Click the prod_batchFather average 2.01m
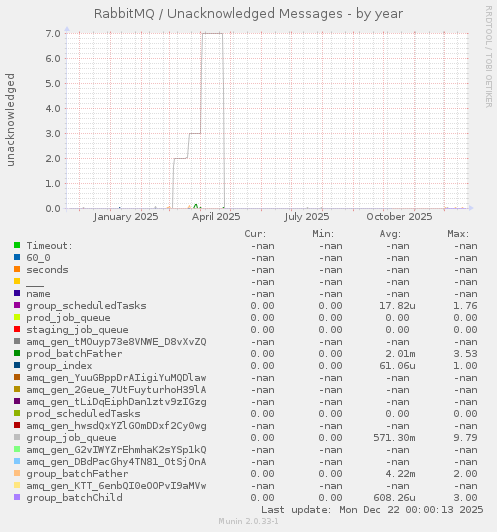497x532 pixels. (x=400, y=354)
